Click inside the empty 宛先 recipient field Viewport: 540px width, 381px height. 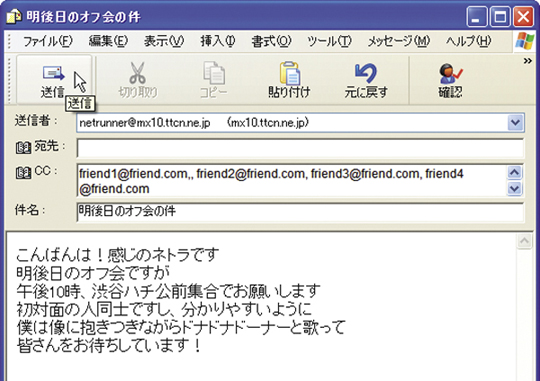coord(300,148)
